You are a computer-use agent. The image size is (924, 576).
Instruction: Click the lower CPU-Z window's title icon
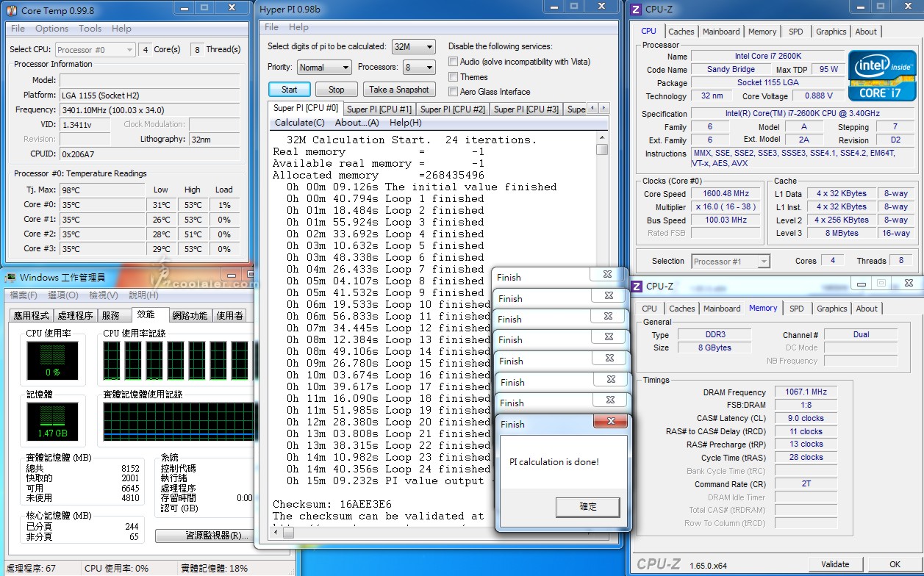(637, 287)
